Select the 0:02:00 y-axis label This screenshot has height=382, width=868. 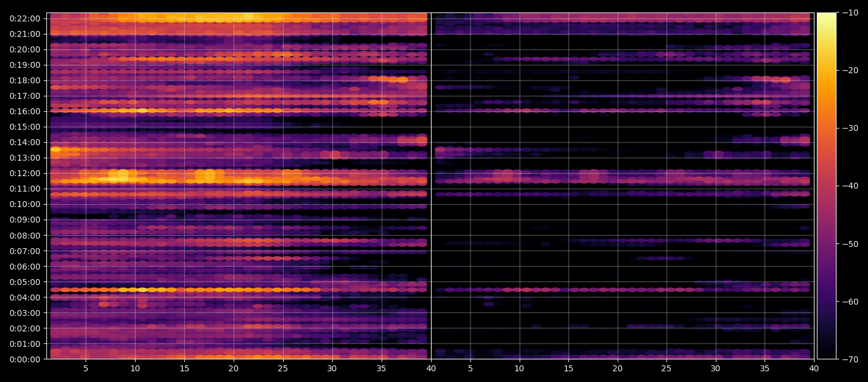(25, 328)
